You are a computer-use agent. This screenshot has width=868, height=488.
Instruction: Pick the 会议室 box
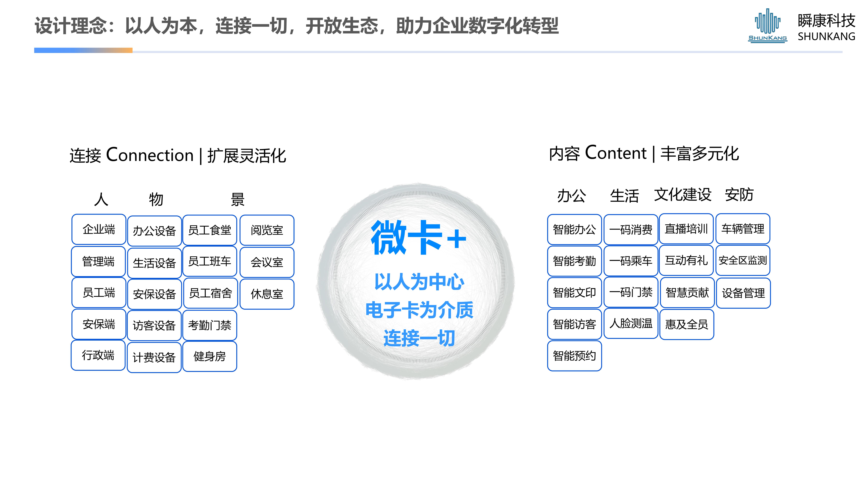tap(267, 262)
